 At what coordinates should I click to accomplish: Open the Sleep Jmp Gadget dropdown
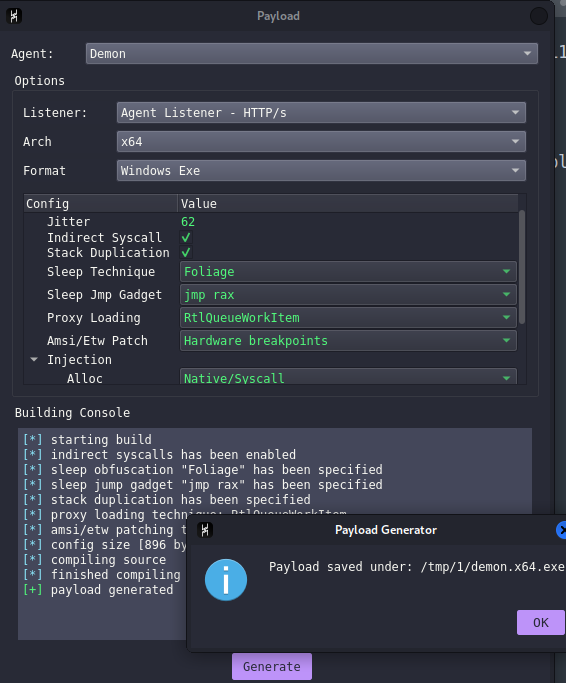[348, 295]
